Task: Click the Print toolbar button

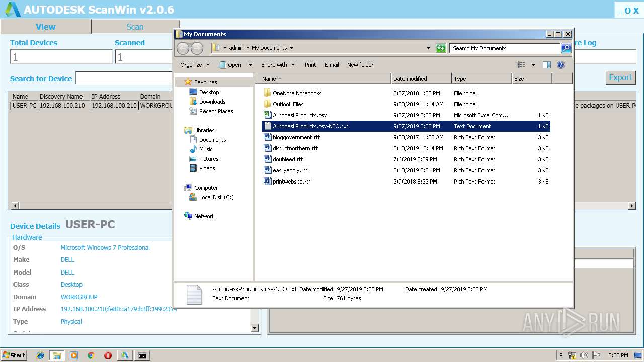Action: 310,65
